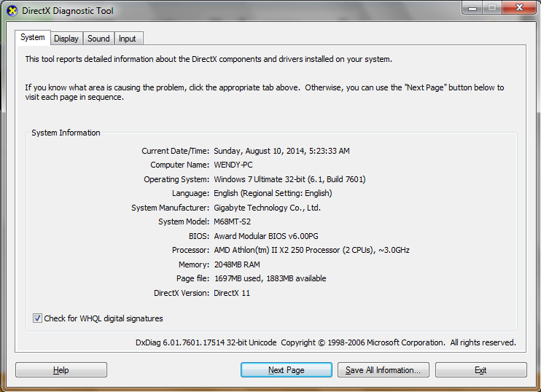541x392 pixels.
Task: Click the DxDiag version copyright footer text
Action: pos(326,342)
